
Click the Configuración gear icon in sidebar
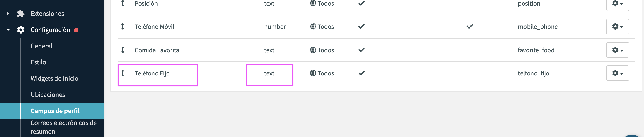(x=21, y=30)
